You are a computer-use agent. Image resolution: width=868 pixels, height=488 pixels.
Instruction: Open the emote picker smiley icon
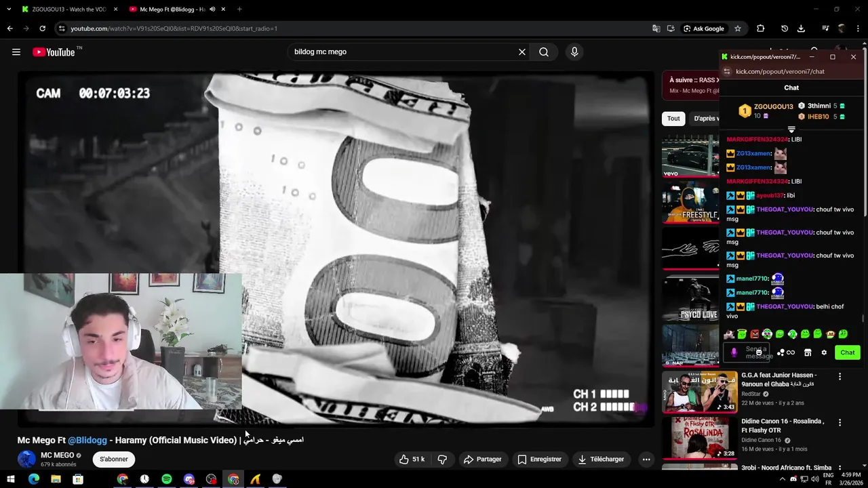pyautogui.click(x=759, y=352)
